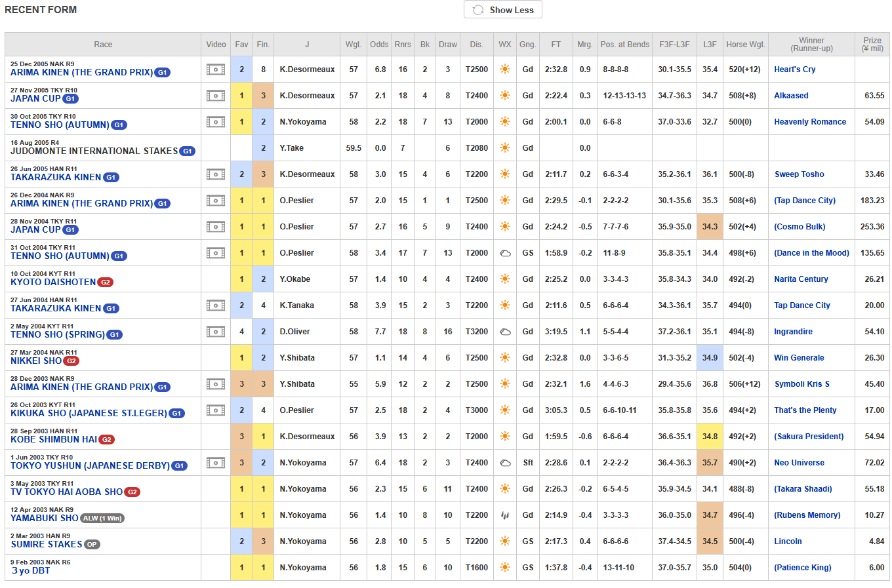Screen dimensions: 892x588
Task: Click jockey D.Oliver cell
Action: click(x=307, y=332)
